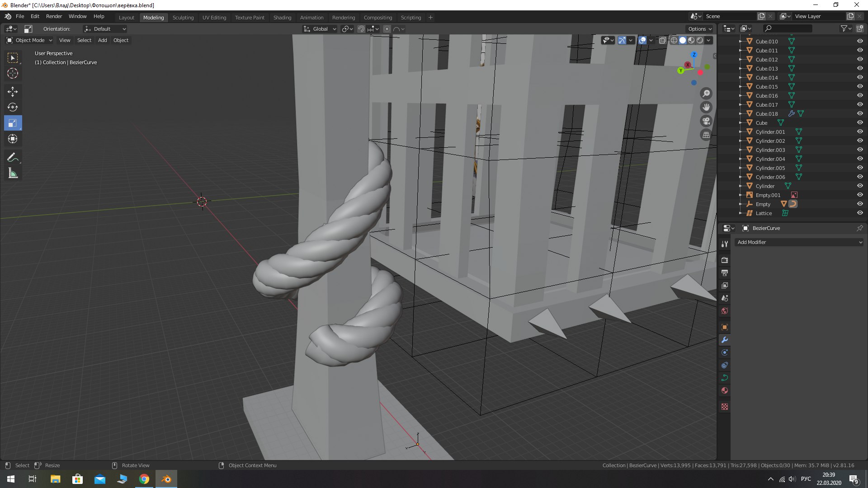868x488 pixels.
Task: Switch to the Sculpting workspace tab
Action: [x=183, y=18]
